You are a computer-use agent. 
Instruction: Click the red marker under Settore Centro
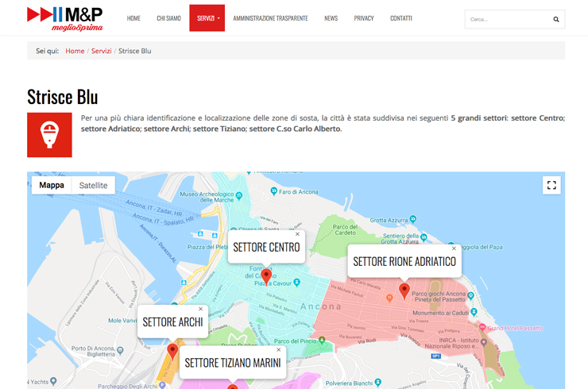pos(266,277)
